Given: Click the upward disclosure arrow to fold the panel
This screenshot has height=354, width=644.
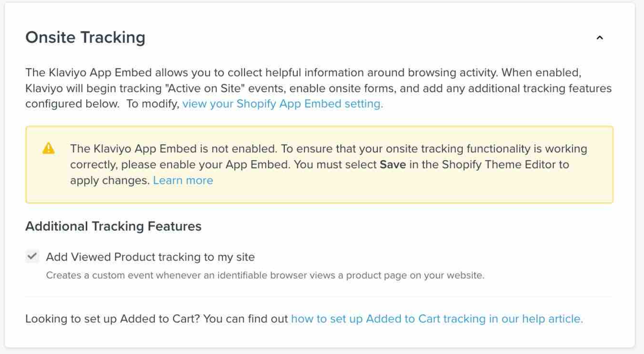Looking at the screenshot, I should coord(600,38).
